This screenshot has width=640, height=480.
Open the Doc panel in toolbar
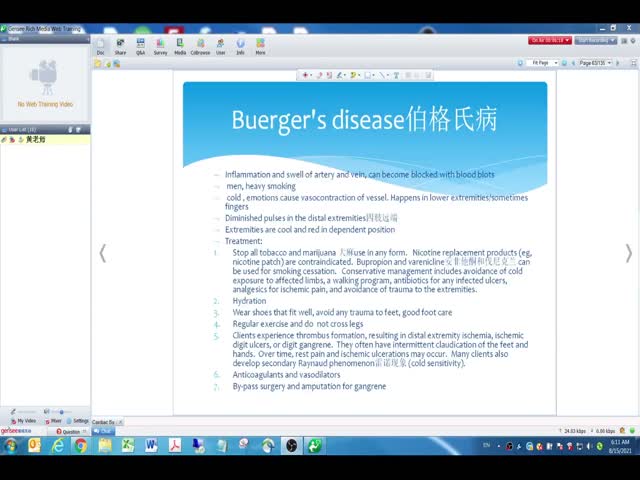coord(100,47)
